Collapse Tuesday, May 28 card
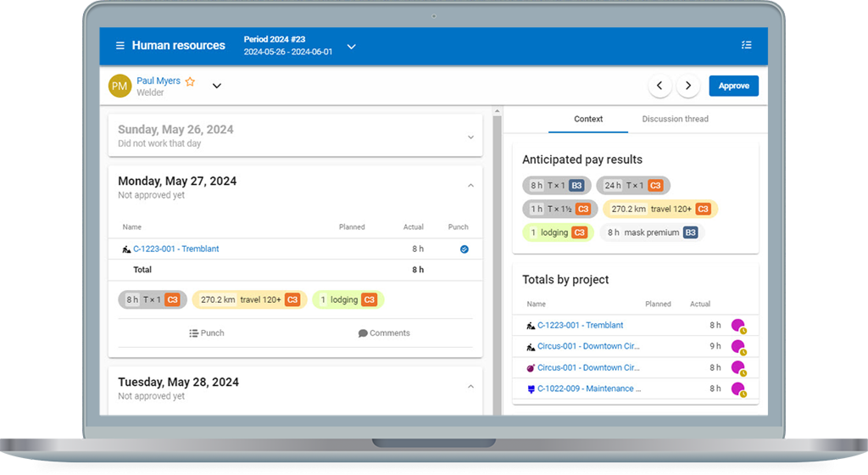Viewport: 868px width, 475px height. click(x=470, y=386)
